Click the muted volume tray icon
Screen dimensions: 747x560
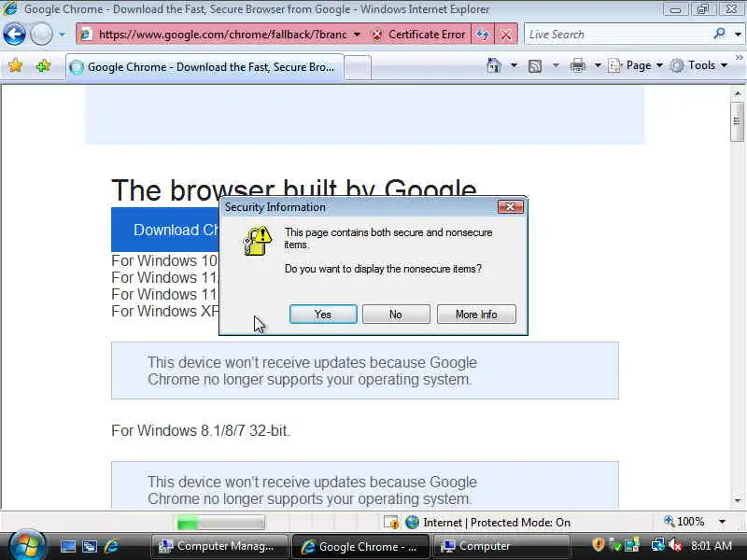(x=675, y=544)
